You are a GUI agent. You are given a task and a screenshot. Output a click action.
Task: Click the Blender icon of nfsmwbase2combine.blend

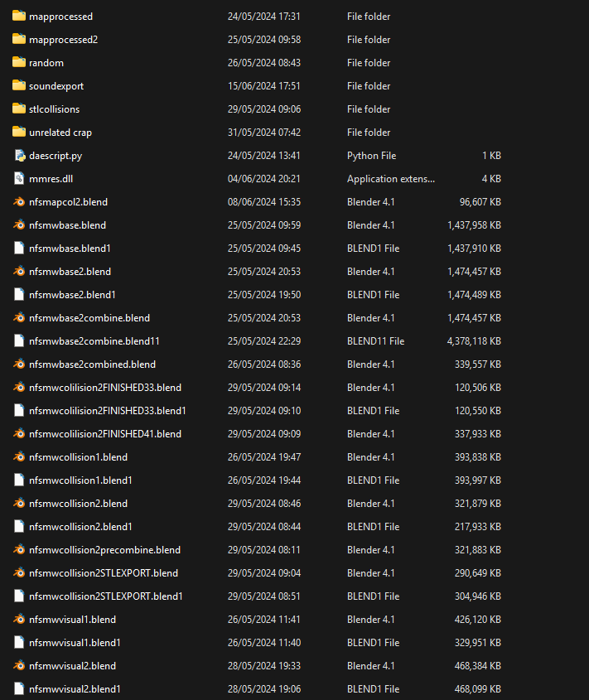point(19,318)
